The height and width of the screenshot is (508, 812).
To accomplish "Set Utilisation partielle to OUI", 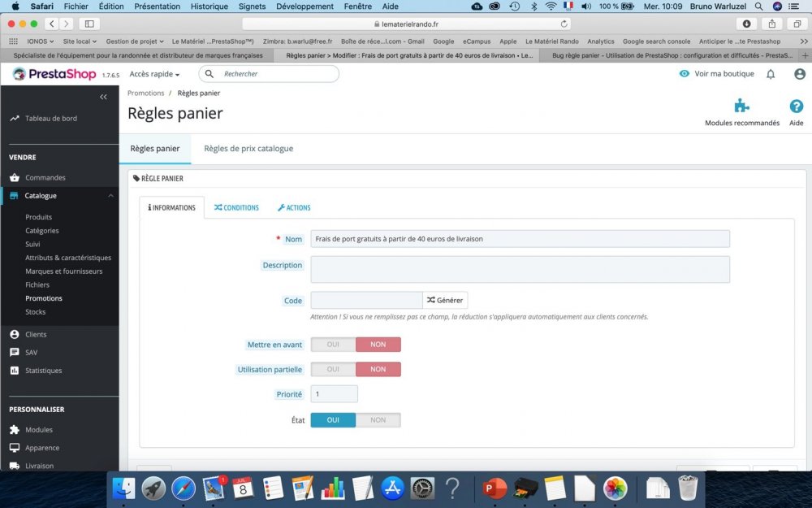I will point(333,370).
